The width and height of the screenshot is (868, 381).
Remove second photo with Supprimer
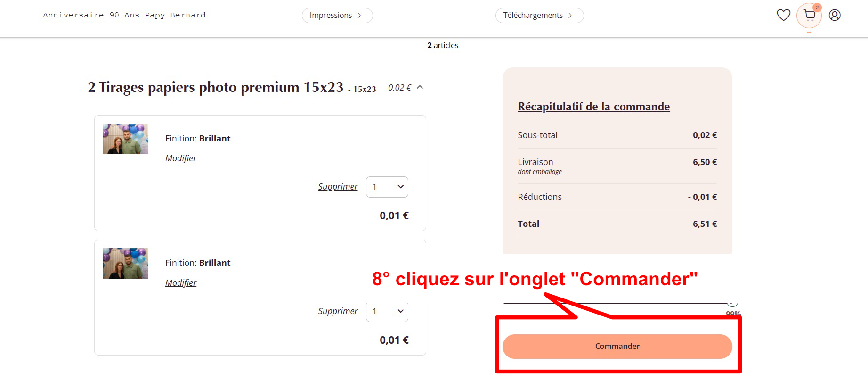point(338,311)
